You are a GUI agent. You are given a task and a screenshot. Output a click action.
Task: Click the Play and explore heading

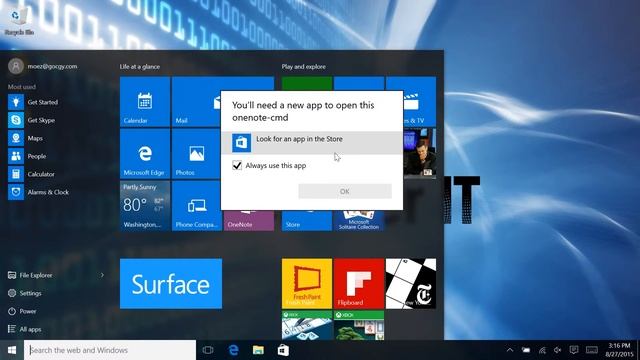click(304, 67)
